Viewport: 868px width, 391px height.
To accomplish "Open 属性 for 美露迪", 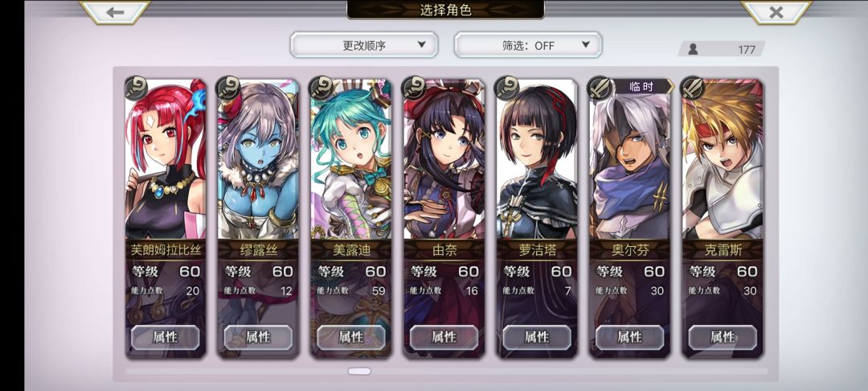I will [x=351, y=337].
